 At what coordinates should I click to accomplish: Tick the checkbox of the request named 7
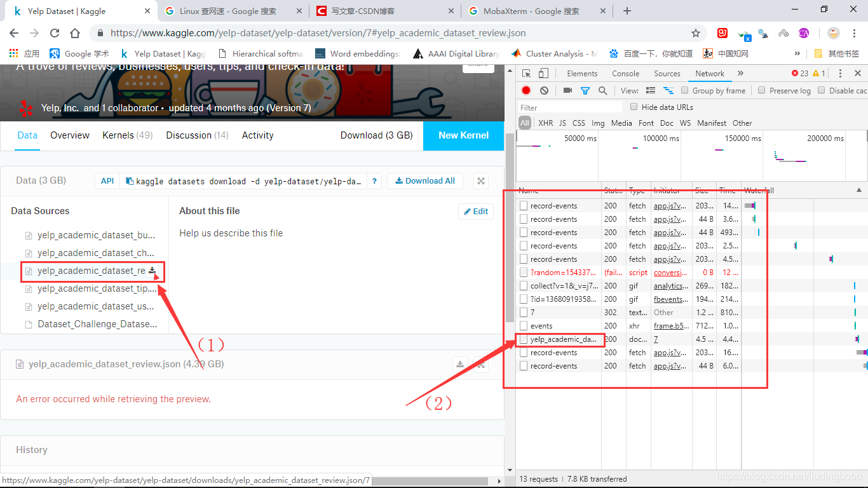(x=524, y=313)
